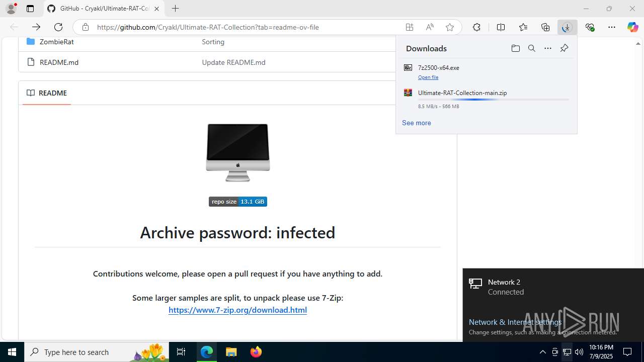Open Collections icon
The width and height of the screenshot is (644, 362).
[x=545, y=27]
